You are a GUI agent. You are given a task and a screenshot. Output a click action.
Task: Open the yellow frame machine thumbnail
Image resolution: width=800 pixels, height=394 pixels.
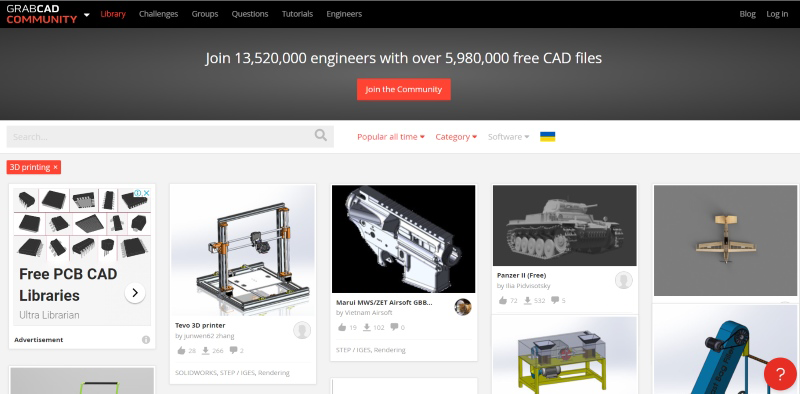coord(565,355)
